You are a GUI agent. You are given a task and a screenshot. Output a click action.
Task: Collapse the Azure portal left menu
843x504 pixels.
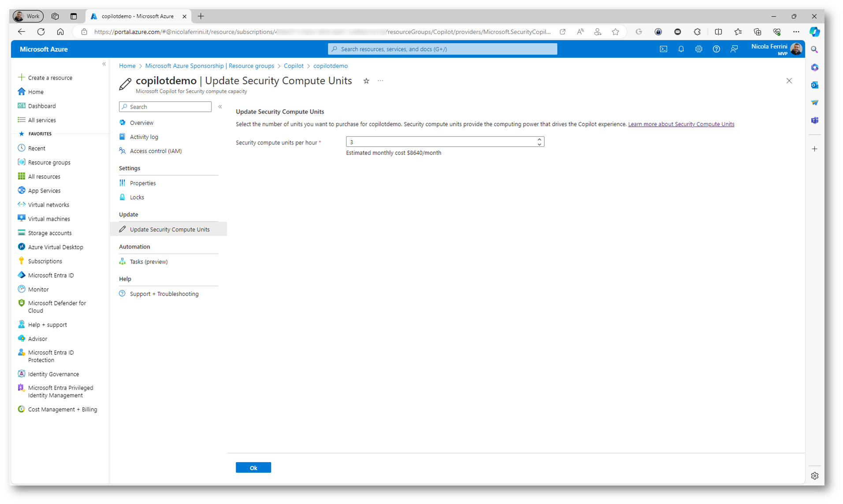point(104,64)
